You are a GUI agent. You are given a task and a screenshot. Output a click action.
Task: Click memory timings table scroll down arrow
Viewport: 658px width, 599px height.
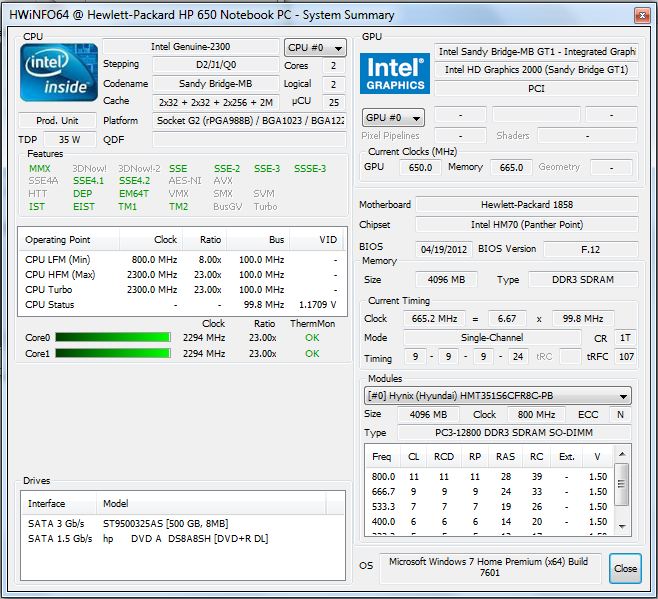pyautogui.click(x=622, y=526)
